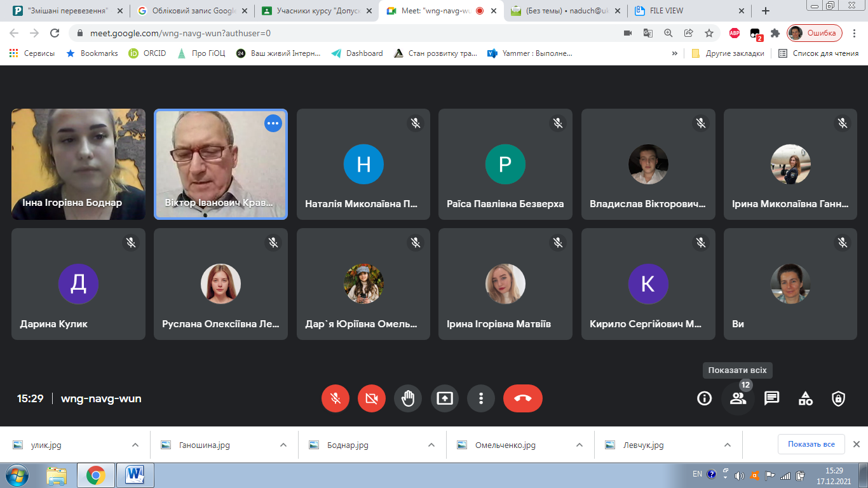Expand options for Ганошина.jpg download

(x=283, y=445)
